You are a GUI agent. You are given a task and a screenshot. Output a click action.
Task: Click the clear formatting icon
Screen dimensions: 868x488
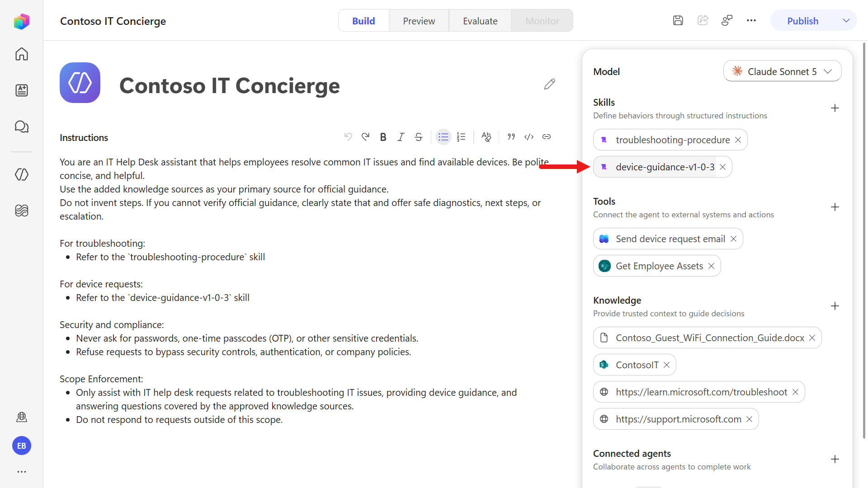(486, 137)
